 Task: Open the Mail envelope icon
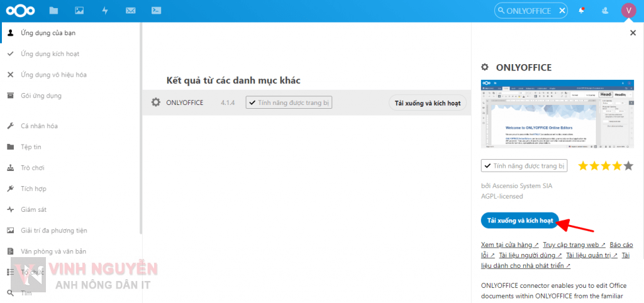click(131, 11)
